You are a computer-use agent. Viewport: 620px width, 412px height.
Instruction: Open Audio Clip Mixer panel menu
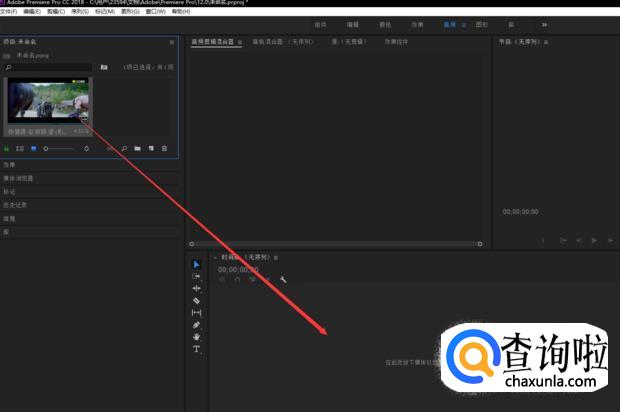click(240, 42)
